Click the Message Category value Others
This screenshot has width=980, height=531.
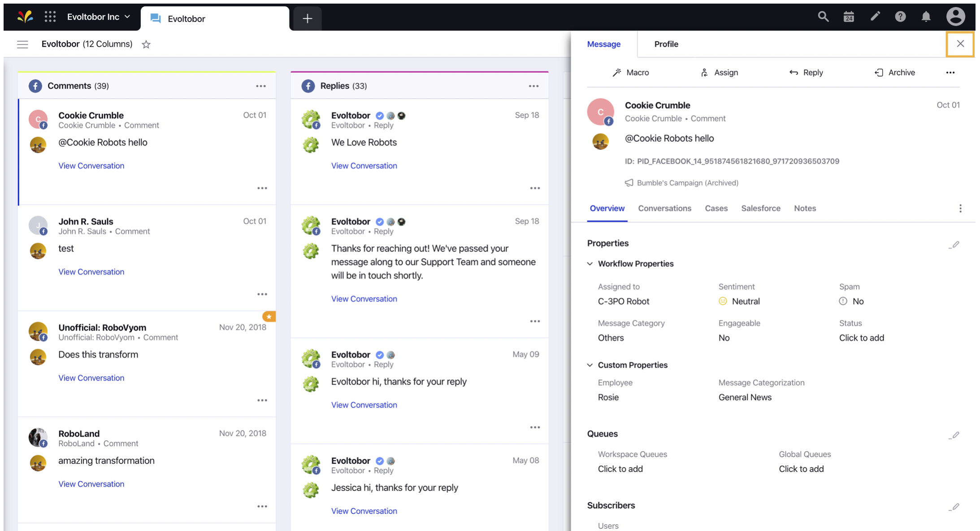pos(611,338)
